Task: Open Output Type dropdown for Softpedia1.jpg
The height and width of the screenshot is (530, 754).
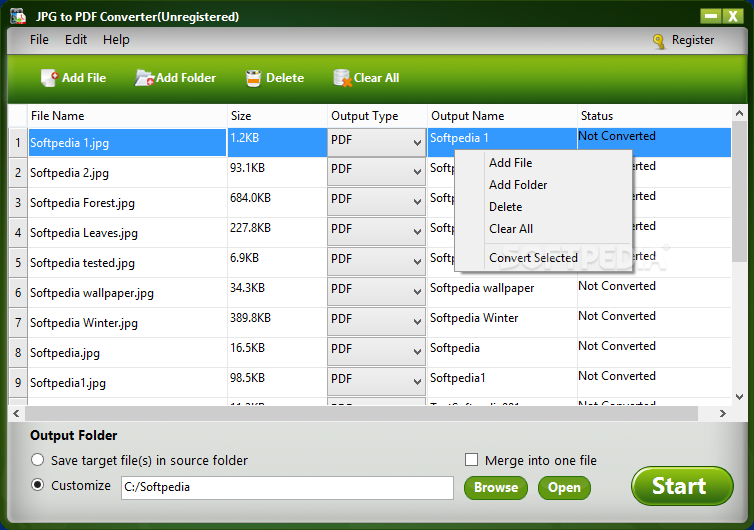Action: tap(376, 381)
